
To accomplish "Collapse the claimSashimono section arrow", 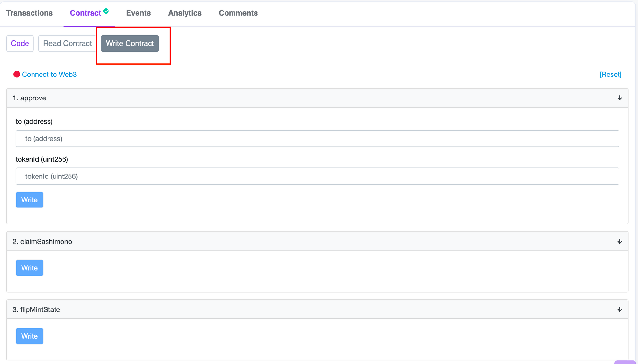I will (x=619, y=241).
